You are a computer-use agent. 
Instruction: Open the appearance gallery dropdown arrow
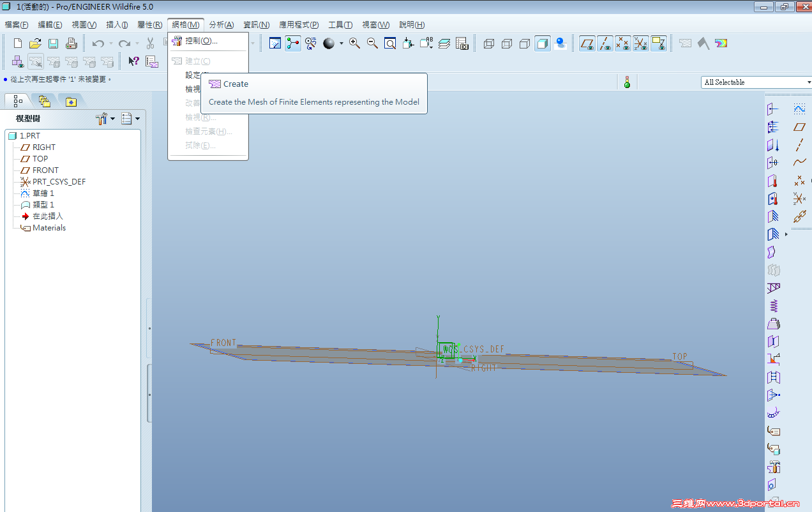pyautogui.click(x=341, y=44)
